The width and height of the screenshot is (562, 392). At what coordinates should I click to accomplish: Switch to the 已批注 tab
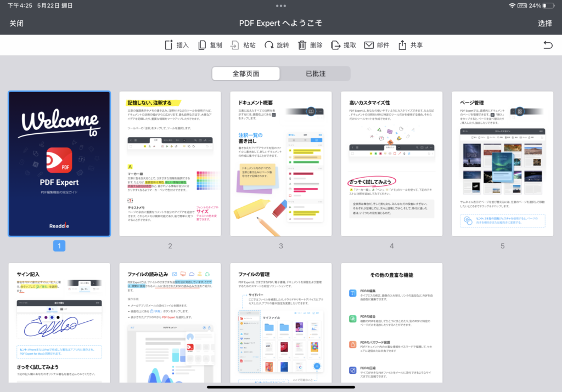tap(316, 73)
